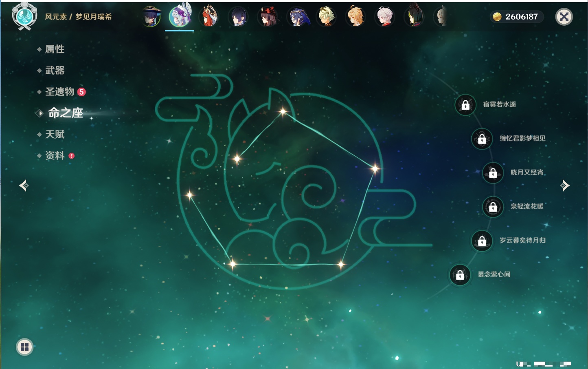Click the 风元素 / 梦见月瑞希 title text
The image size is (588, 369).
(x=78, y=17)
